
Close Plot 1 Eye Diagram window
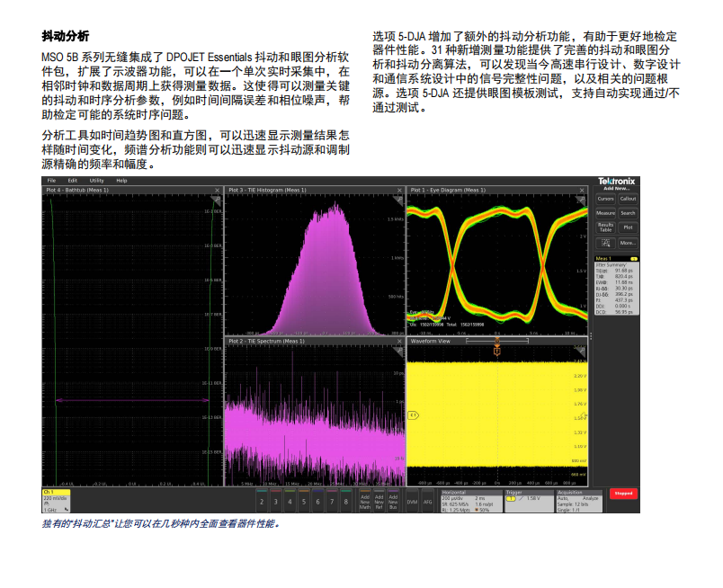[582, 190]
